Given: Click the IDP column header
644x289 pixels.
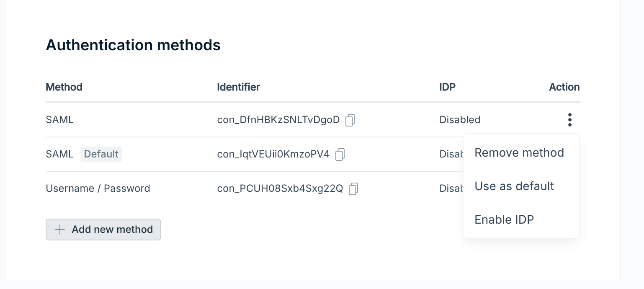Looking at the screenshot, I should (x=447, y=87).
